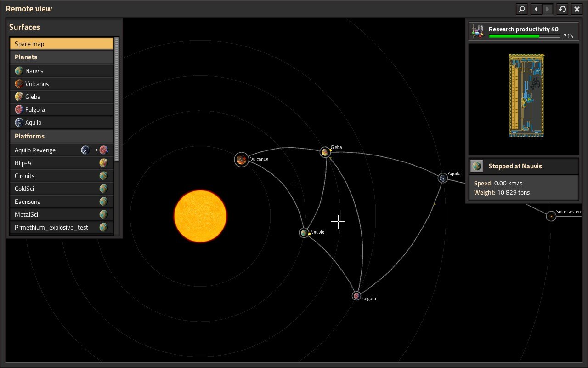Click the Aquilo planet on the map

(x=443, y=178)
